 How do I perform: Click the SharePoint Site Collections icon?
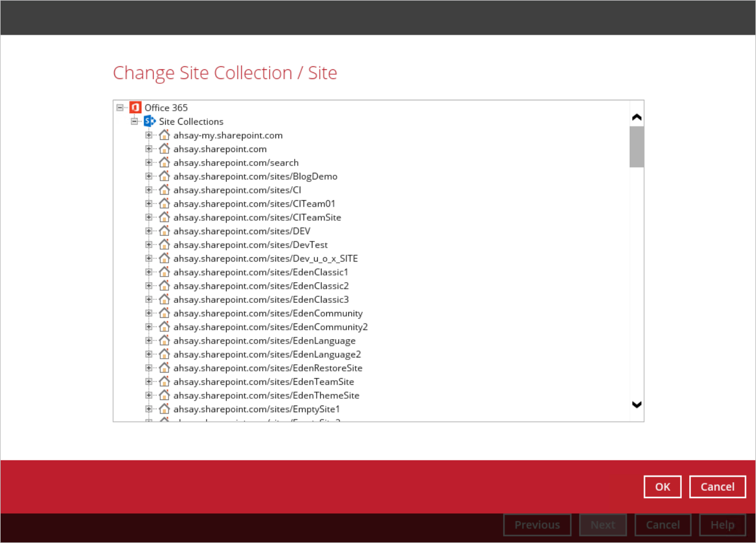tap(150, 121)
